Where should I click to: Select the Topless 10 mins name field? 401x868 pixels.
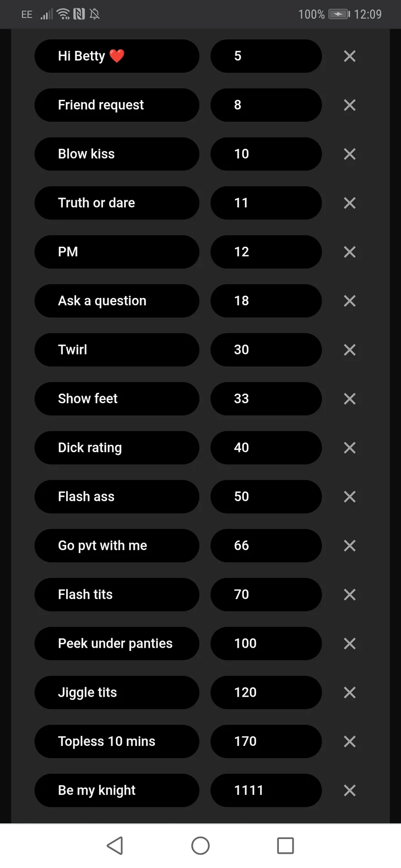point(117,741)
